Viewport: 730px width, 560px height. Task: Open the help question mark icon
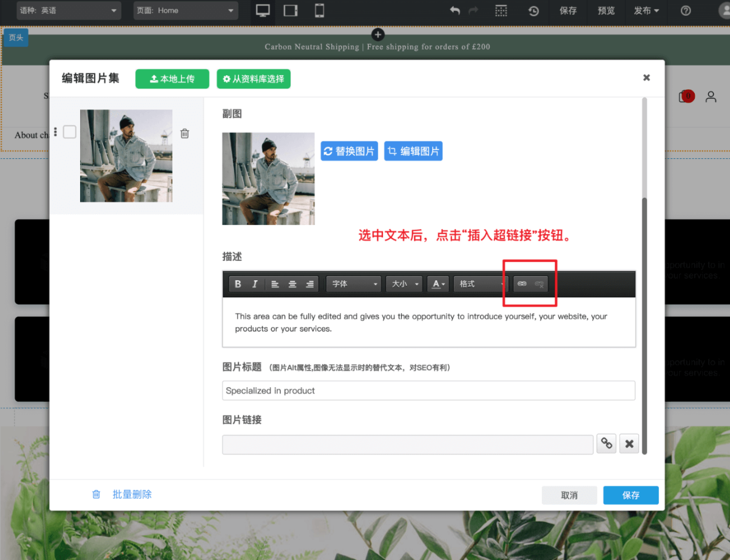[x=686, y=11]
